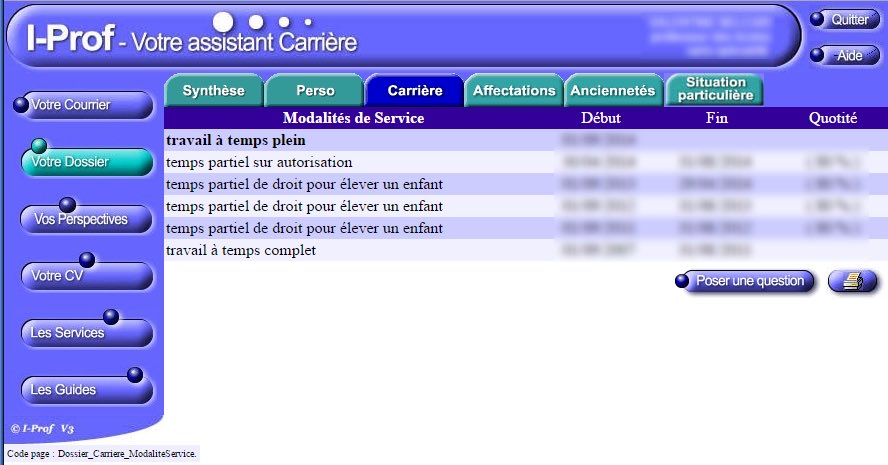Screen dimensions: 888x465
Task: Select the Carrière tab
Action: [x=415, y=91]
